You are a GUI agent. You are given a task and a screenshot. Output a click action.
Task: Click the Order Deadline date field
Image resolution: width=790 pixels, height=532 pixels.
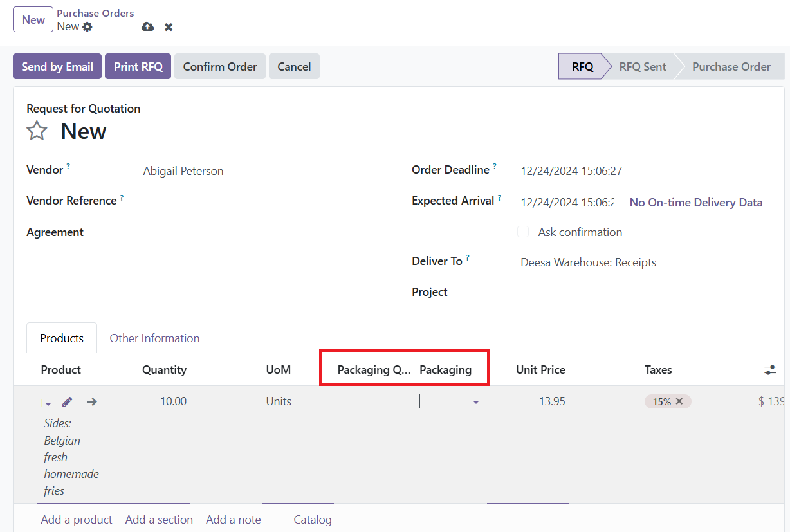tap(571, 171)
